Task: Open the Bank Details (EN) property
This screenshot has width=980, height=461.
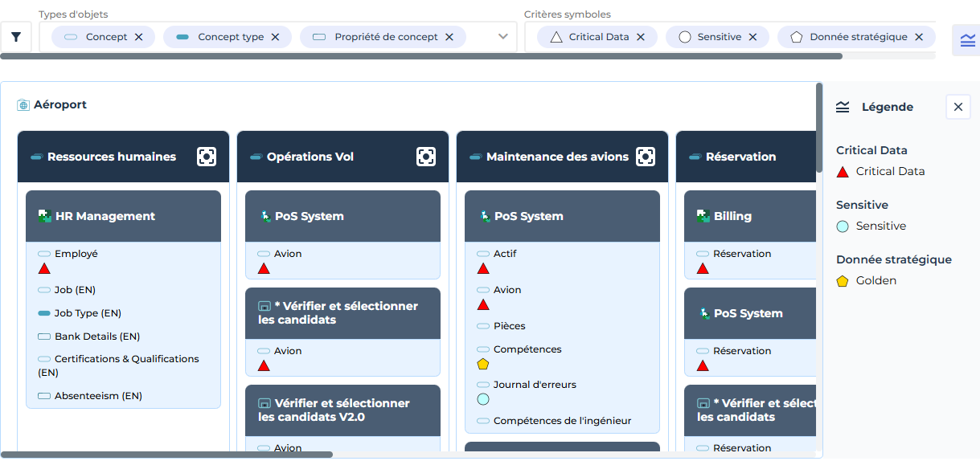Action: click(96, 337)
